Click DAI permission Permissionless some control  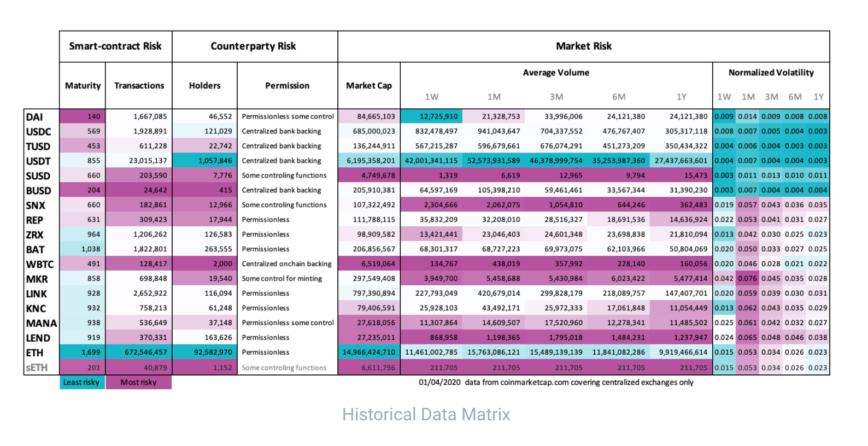288,116
